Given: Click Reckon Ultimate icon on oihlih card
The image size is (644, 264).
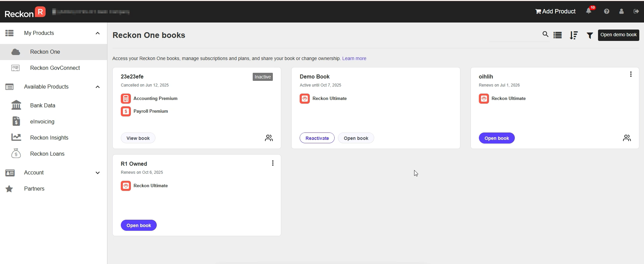Looking at the screenshot, I should point(484,99).
